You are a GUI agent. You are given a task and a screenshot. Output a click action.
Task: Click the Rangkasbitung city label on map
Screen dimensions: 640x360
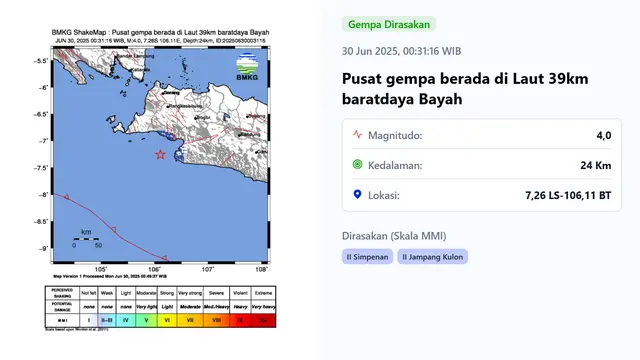185,106
